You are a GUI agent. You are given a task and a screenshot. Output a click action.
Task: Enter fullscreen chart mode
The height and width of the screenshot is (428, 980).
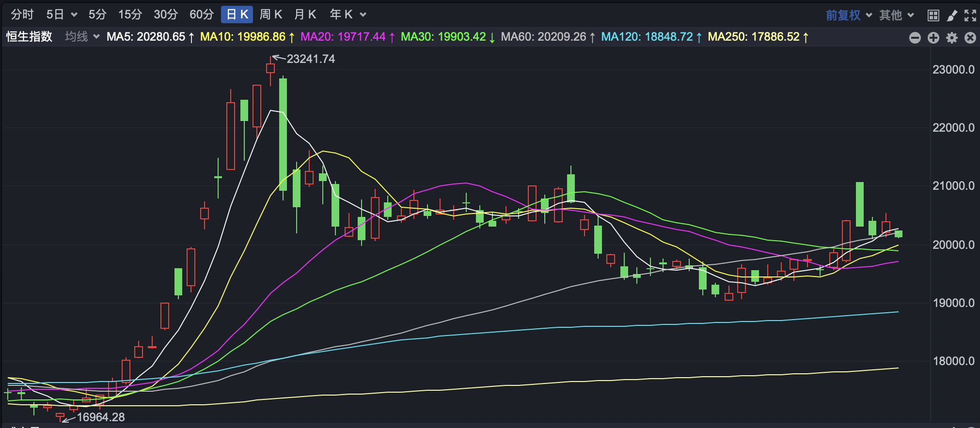[x=970, y=15]
